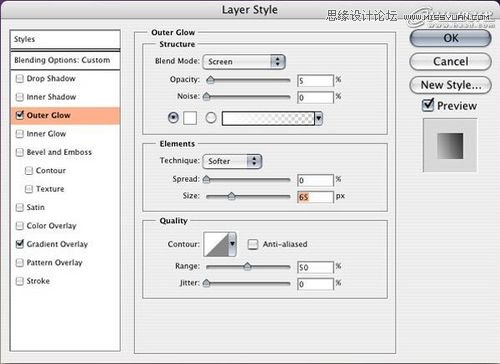Image resolution: width=500 pixels, height=364 pixels.
Task: Open the glow gradient picker arrow
Action: point(319,118)
